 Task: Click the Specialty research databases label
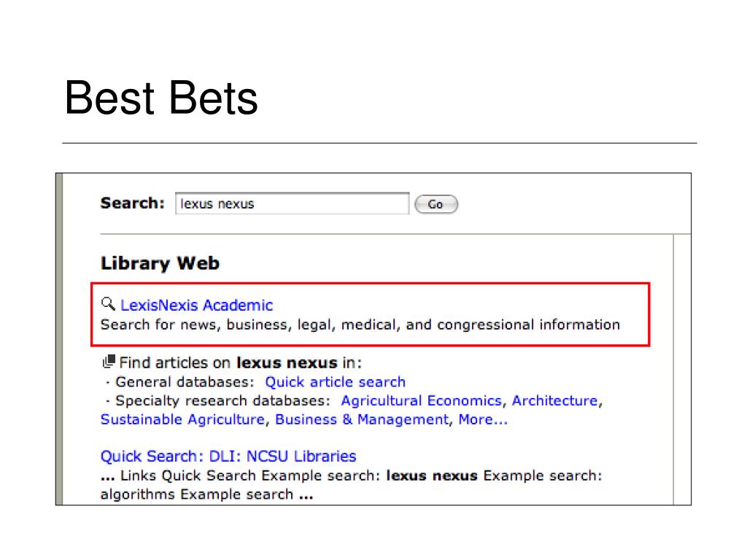(222, 401)
